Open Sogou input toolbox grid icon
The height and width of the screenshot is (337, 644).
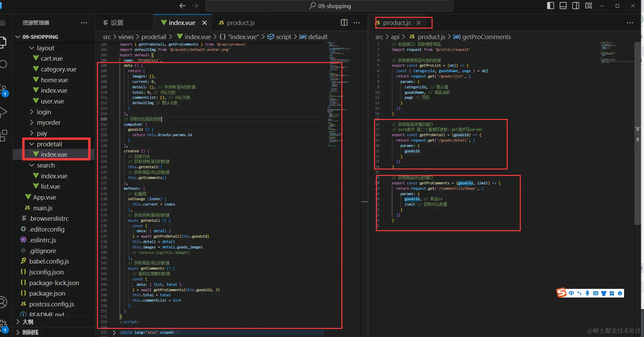[x=612, y=293]
